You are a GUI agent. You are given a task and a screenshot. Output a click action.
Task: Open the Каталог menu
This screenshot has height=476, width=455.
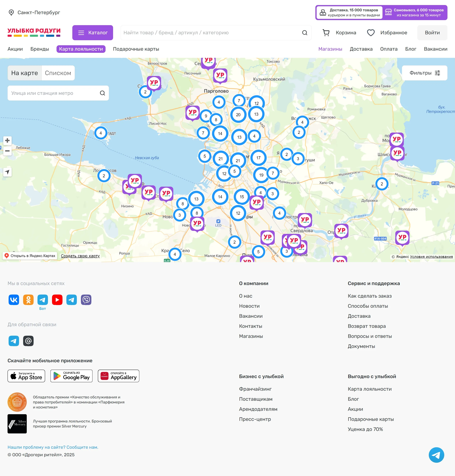coord(93,33)
